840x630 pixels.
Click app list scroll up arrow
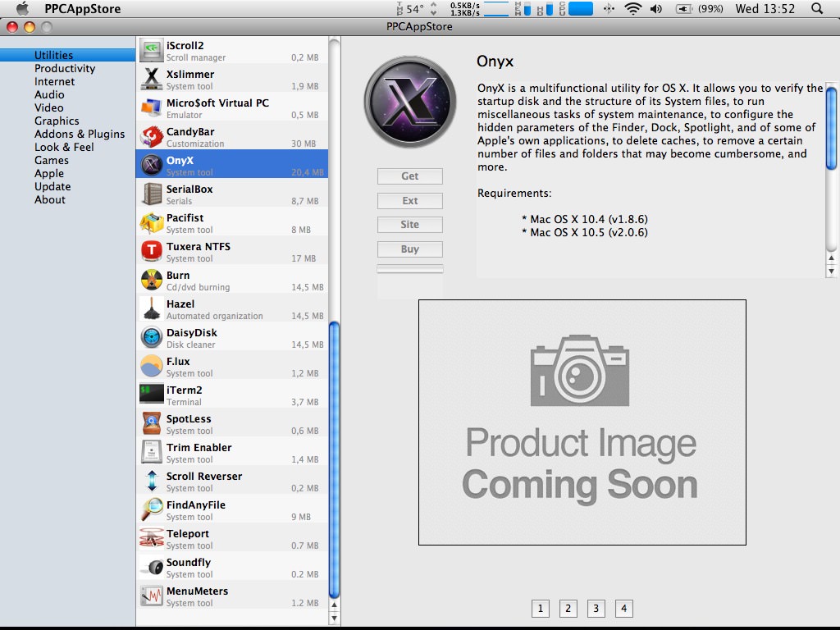coord(335,605)
